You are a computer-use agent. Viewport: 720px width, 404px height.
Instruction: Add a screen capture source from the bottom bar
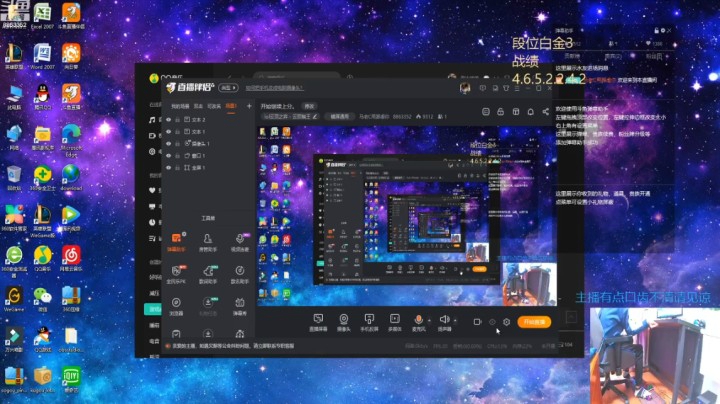[318, 322]
